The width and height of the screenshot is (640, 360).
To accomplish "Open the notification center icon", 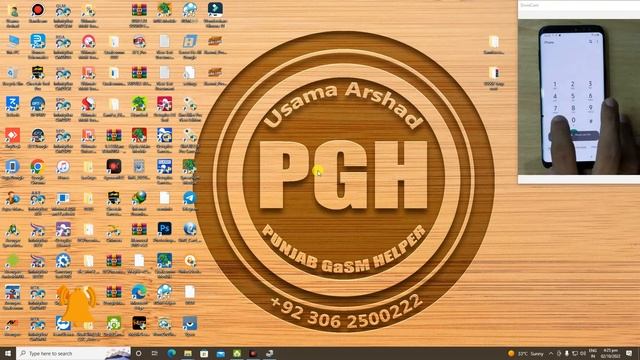I will 629,353.
